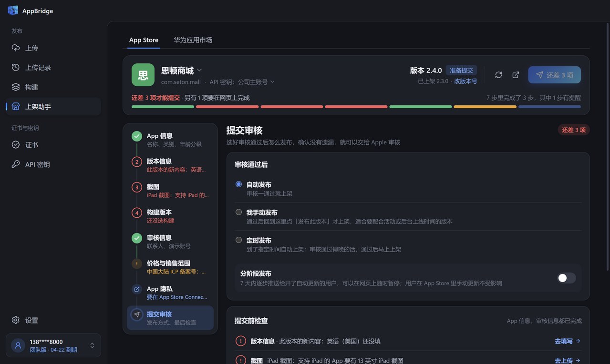The height and width of the screenshot is (364, 610).
Task: Expand account switcher arrows by 138****8000
Action: [x=92, y=345]
